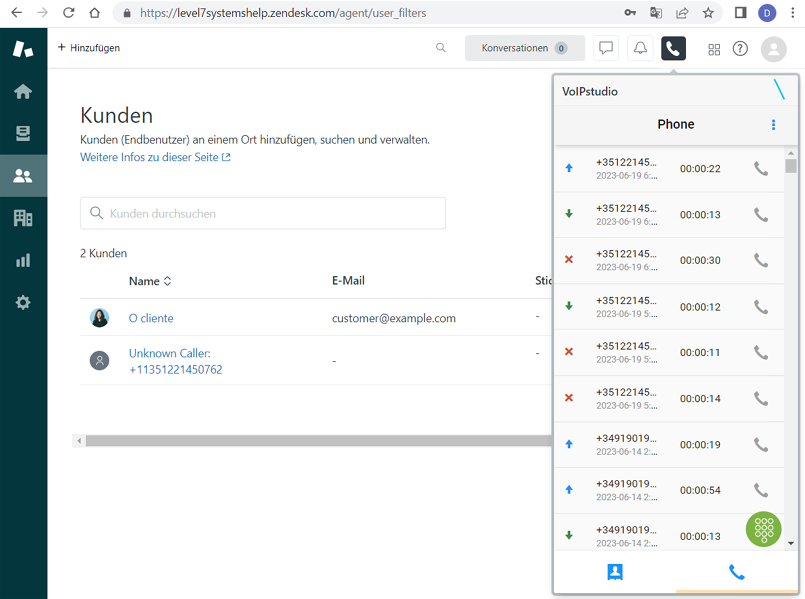The height and width of the screenshot is (599, 805).
Task: Open the Reporting bar-chart icon in the sidebar
Action: pos(23,260)
